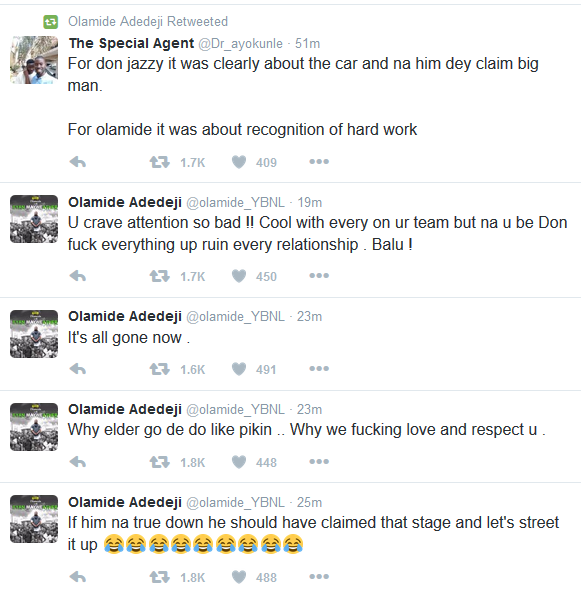Open more options on Special Agent tweet
This screenshot has width=581, height=597.
click(319, 162)
